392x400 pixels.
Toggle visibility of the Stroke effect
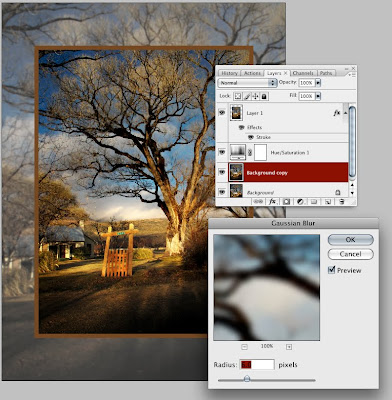251,137
